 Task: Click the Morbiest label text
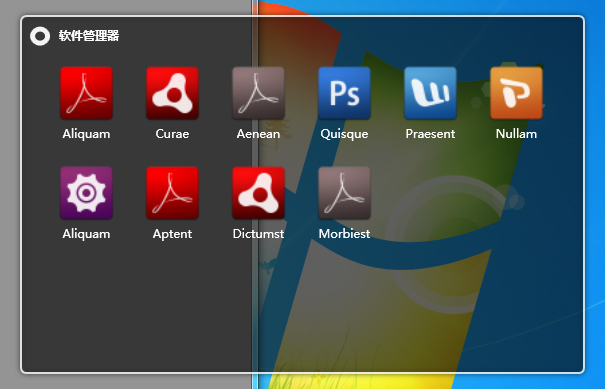pyautogui.click(x=345, y=233)
